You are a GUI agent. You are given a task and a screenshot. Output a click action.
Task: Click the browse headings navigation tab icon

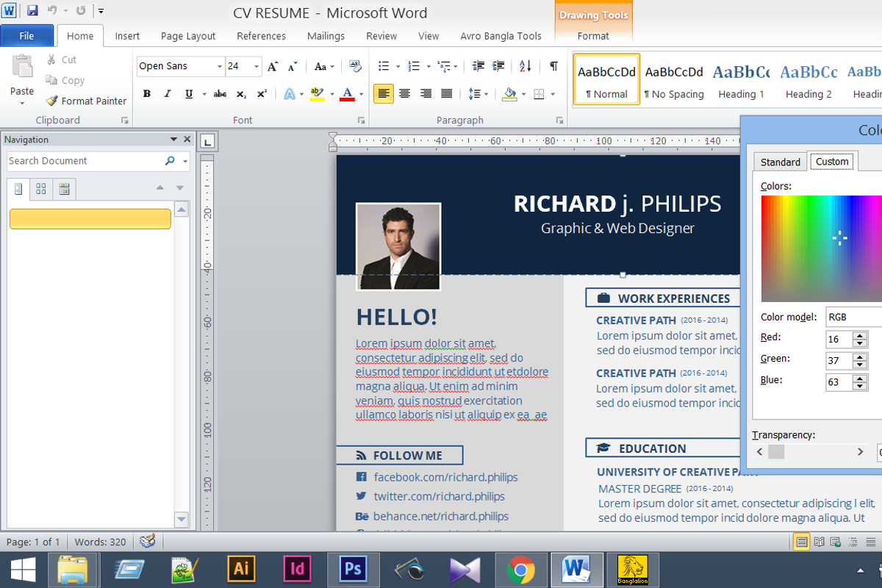coord(18,189)
